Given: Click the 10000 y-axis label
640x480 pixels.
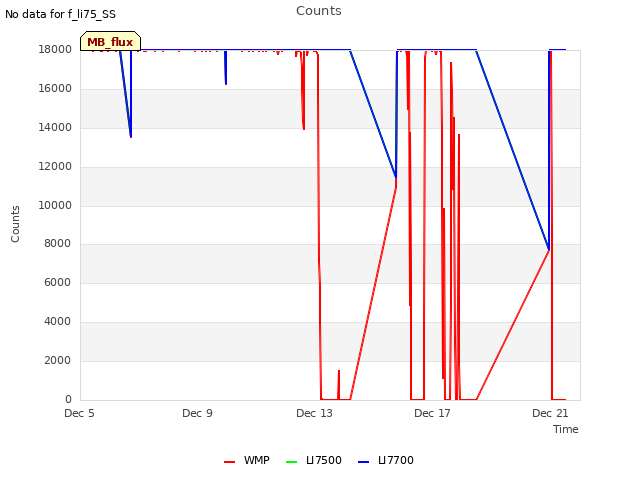Looking at the screenshot, I should 55,205.
